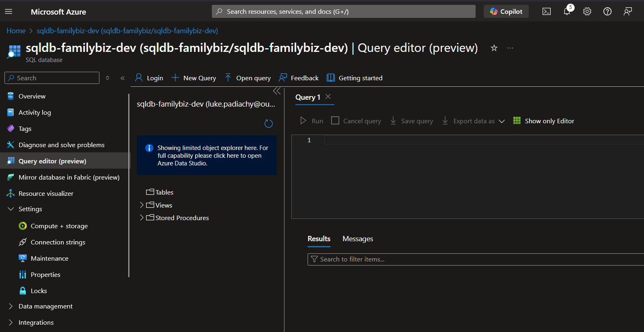Viewport: 644px width, 332px height.
Task: Open Export data as dropdown
Action: point(474,121)
